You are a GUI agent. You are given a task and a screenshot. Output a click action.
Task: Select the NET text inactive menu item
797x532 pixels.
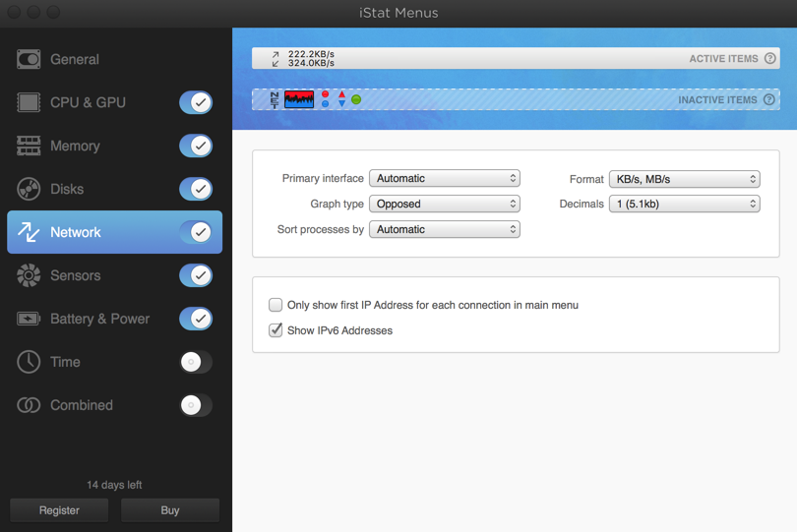click(x=275, y=100)
